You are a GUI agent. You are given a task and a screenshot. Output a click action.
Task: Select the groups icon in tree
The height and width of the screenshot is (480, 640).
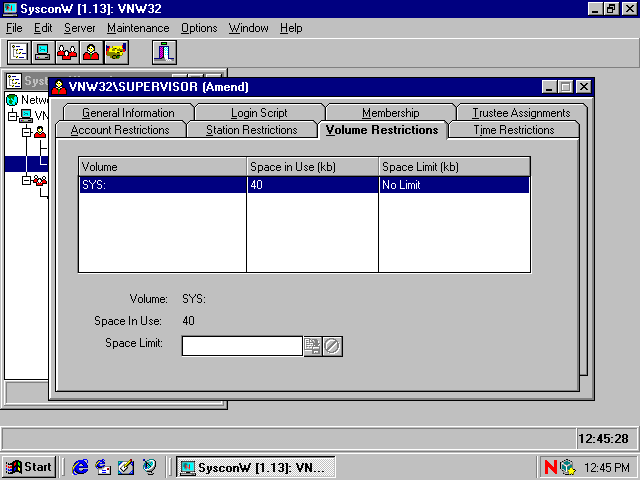(x=40, y=180)
